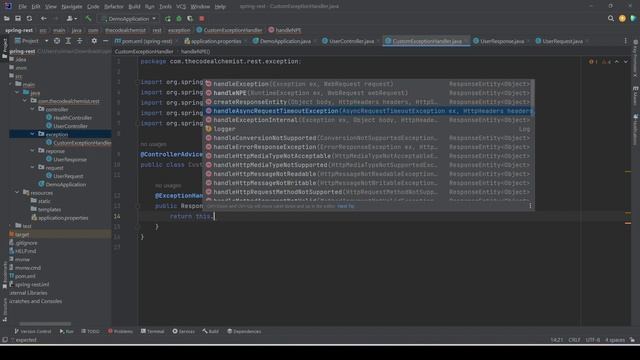Switch to the pom.xml editor tab
This screenshot has width=640, height=360.
147,41
